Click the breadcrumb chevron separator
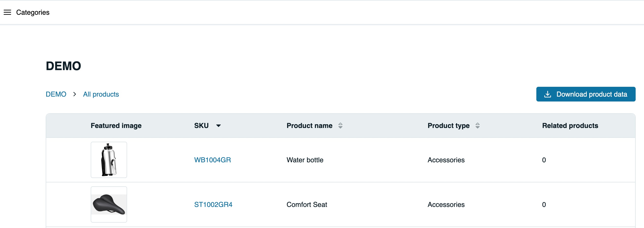This screenshot has height=228, width=644. coord(74,94)
